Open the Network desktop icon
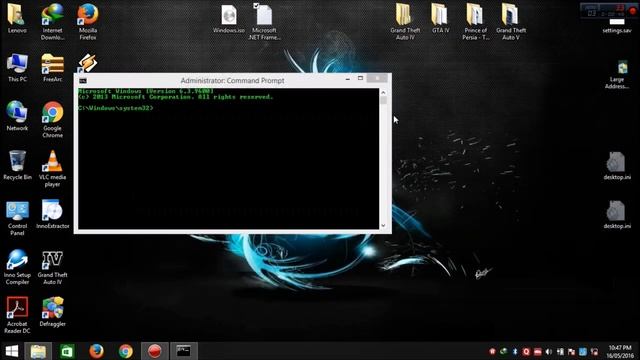640x360 pixels. (x=17, y=116)
